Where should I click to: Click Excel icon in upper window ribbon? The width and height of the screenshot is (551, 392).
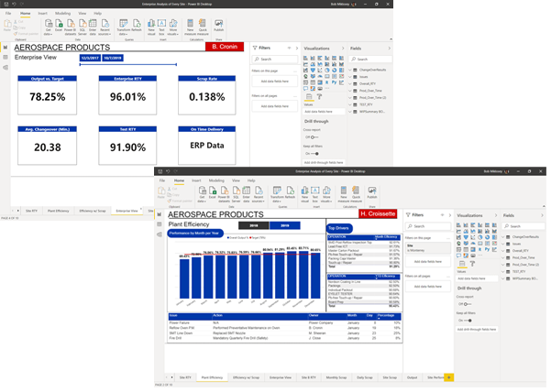tap(59, 24)
